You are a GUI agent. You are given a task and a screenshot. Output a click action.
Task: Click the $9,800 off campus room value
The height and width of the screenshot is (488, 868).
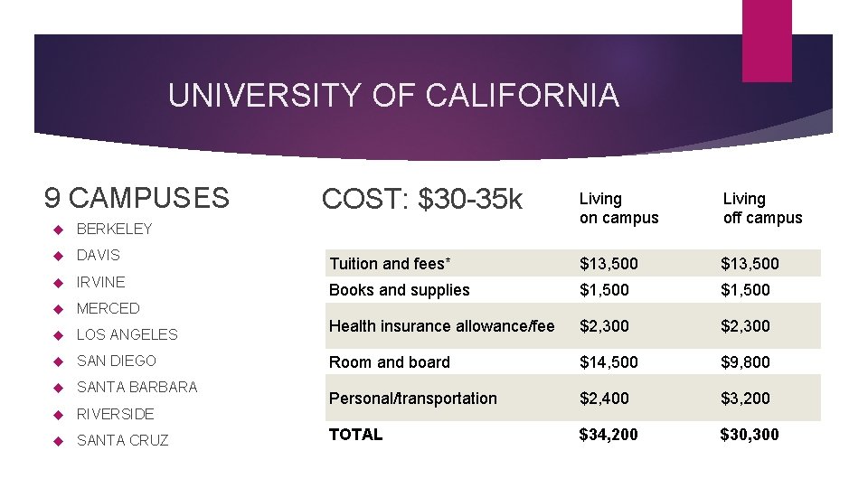[745, 362]
